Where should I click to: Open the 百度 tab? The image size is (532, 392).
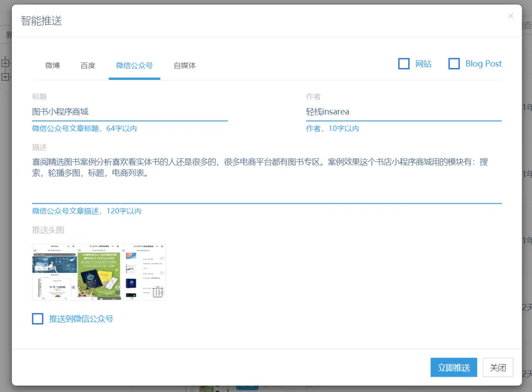(x=88, y=65)
